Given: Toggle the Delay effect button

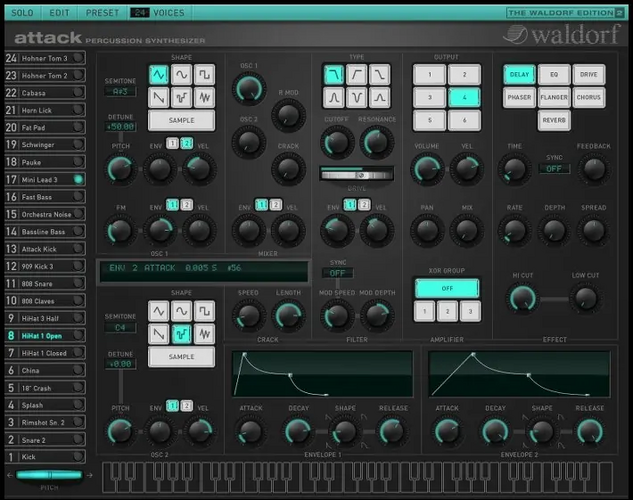Looking at the screenshot, I should click(519, 75).
